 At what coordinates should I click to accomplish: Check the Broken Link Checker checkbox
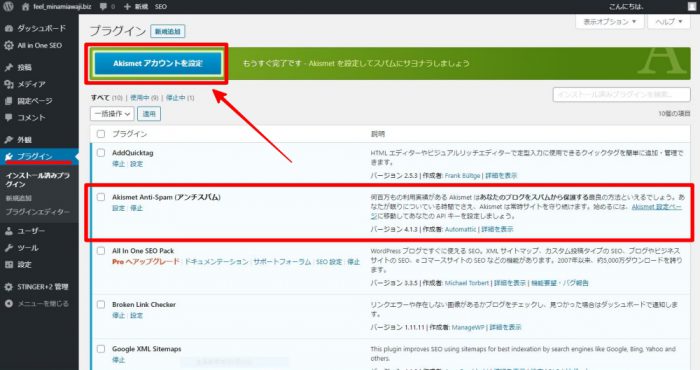point(101,304)
